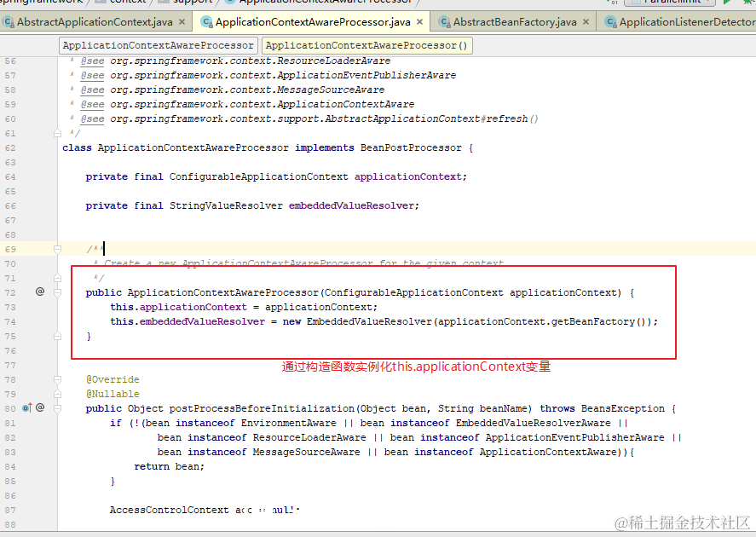Select the ApplicationContextAwareProcessor.java tab

pyautogui.click(x=313, y=22)
